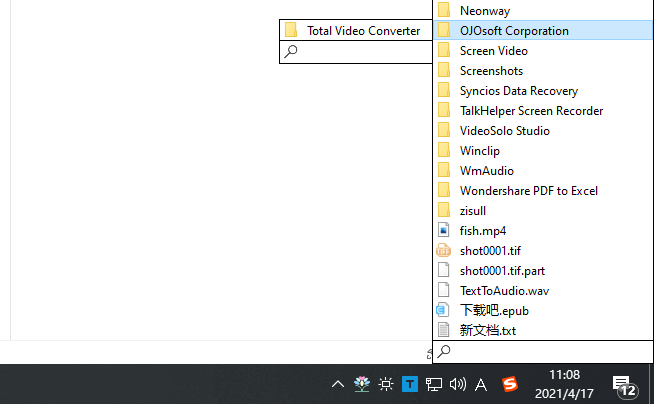Click the TalkHelper Screen Recorder folder icon
The image size is (654, 404).
point(444,110)
